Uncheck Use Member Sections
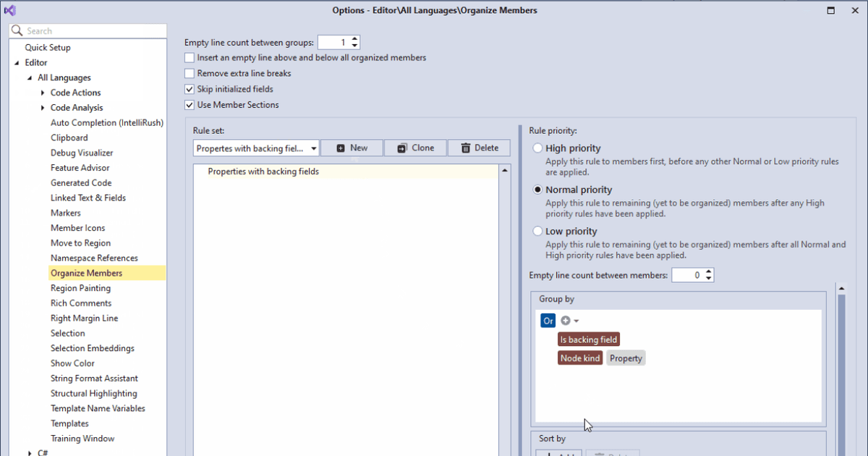This screenshot has height=456, width=868. (x=190, y=105)
